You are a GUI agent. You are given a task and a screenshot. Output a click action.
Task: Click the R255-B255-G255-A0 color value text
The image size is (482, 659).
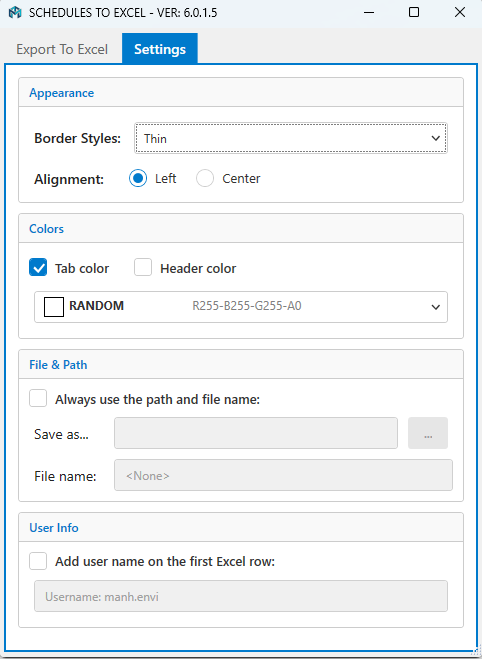(x=247, y=306)
